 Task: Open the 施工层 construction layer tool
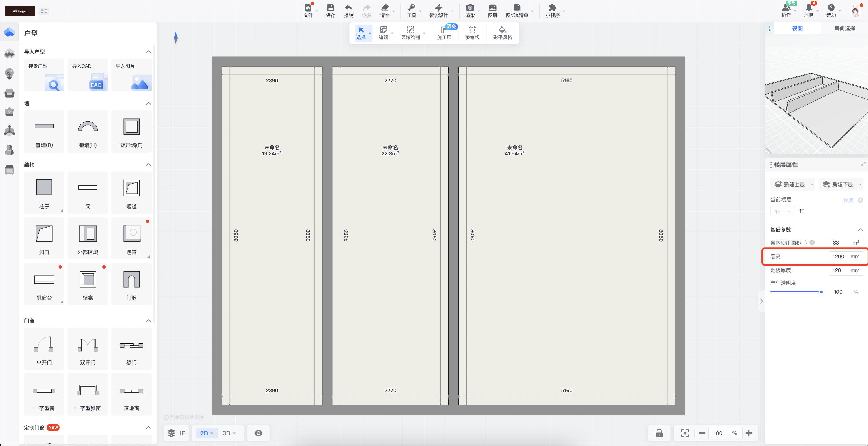(x=444, y=33)
